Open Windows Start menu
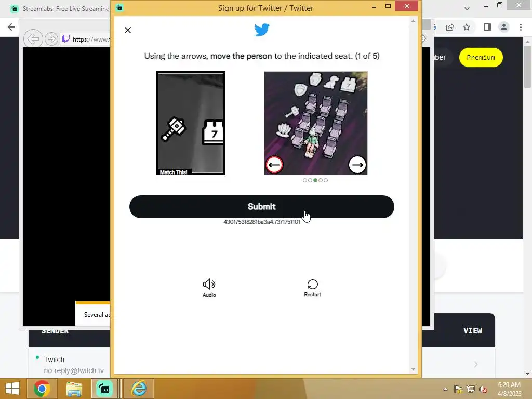Image resolution: width=532 pixels, height=399 pixels. tap(12, 389)
